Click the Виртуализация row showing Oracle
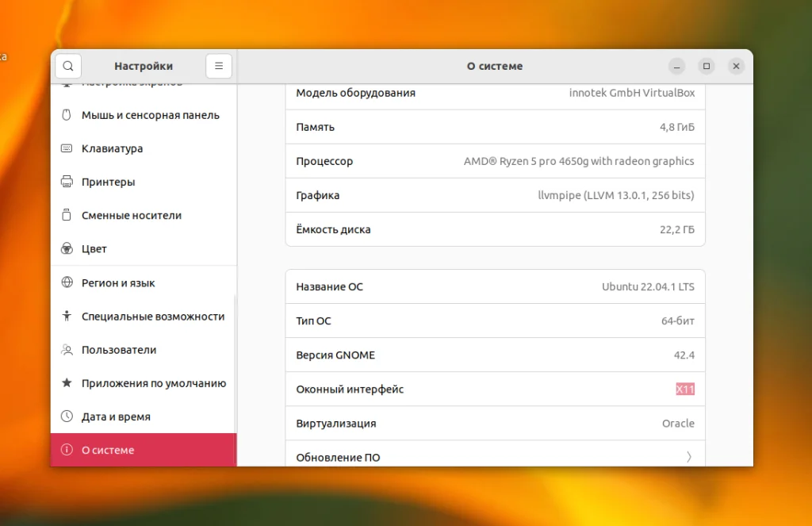 [x=495, y=423]
